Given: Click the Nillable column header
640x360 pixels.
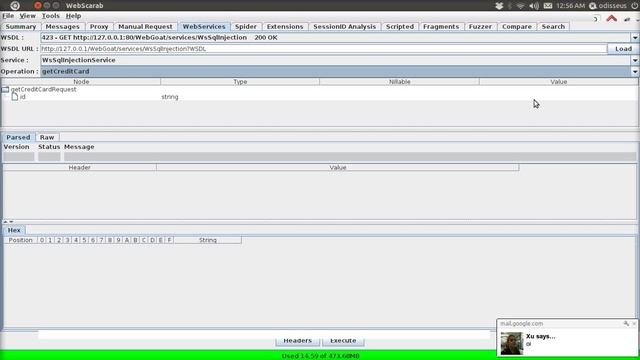Looking at the screenshot, I should pyautogui.click(x=399, y=82).
